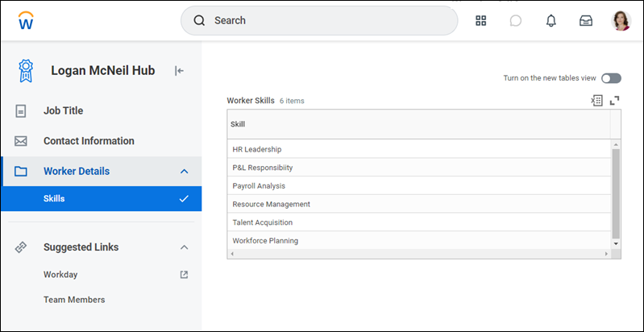Click the hub ribbon badge icon
Viewport: 644px width, 332px height.
pyautogui.click(x=26, y=71)
